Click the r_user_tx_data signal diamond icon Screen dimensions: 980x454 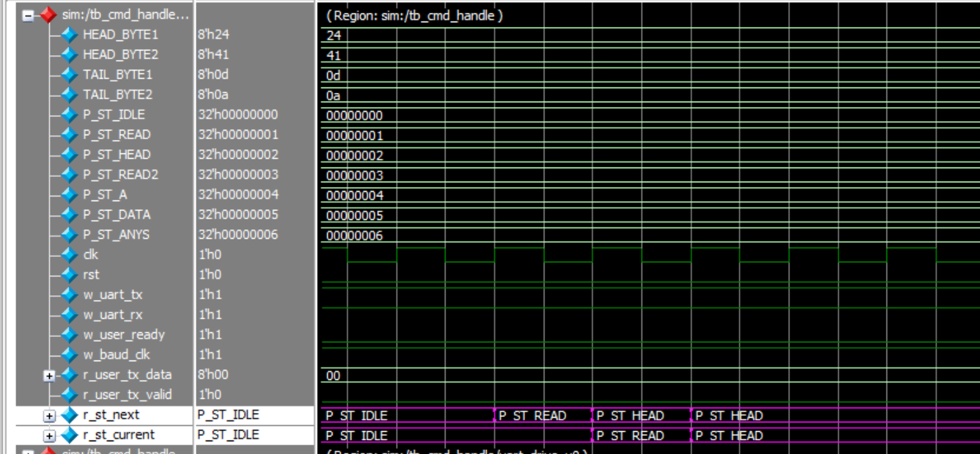point(69,375)
